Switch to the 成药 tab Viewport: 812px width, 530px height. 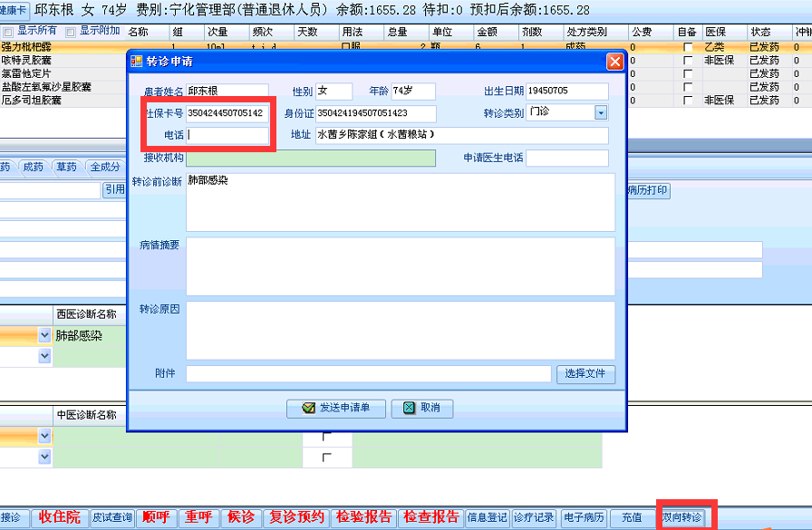(34, 168)
